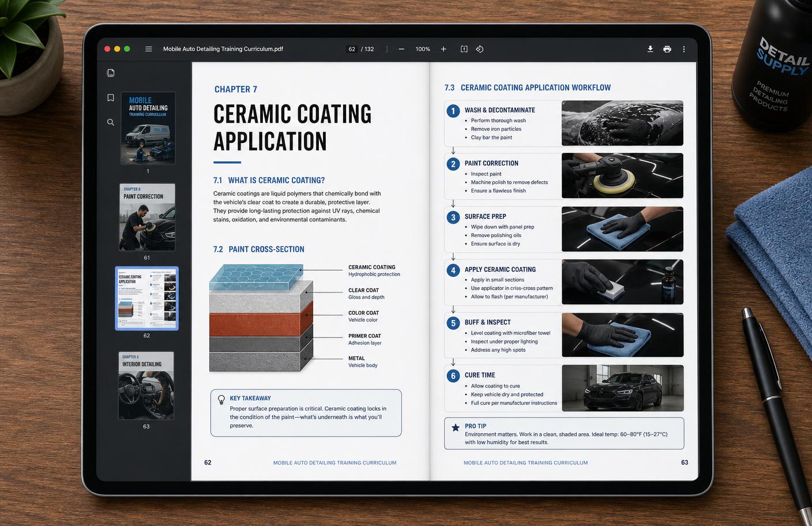Click the 100% zoom level value
The height and width of the screenshot is (526, 812).
pyautogui.click(x=423, y=49)
